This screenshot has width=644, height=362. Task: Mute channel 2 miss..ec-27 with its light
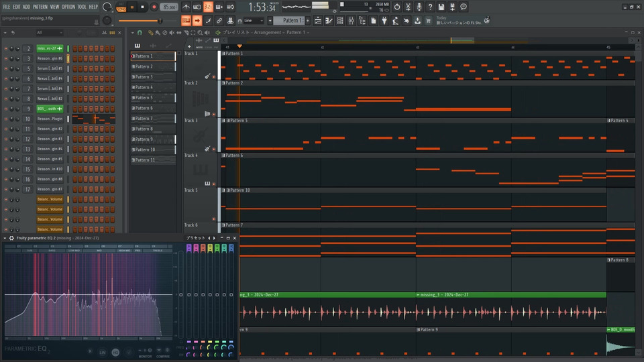(6, 48)
